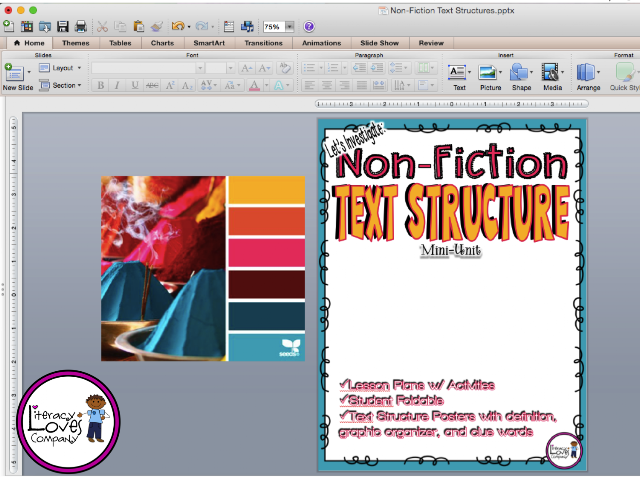Screen dimensions: 640x478
Task: Open the purple Help icon
Action: [309, 27]
